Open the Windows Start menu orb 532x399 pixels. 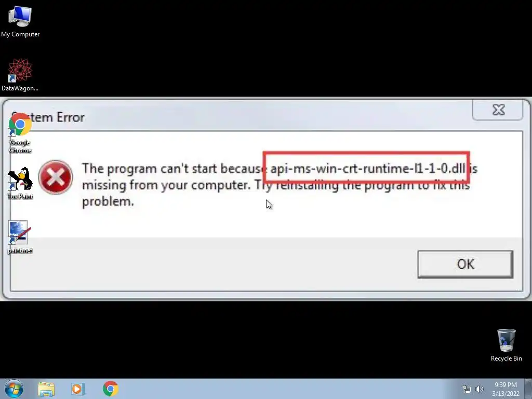(14, 389)
